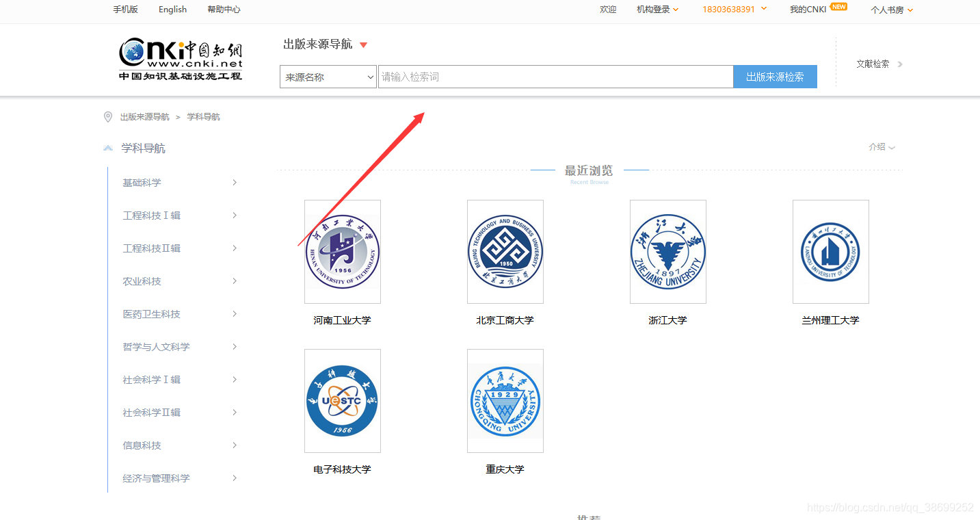Click the 北京工商大学 name link
The height and width of the screenshot is (520, 980).
click(505, 320)
